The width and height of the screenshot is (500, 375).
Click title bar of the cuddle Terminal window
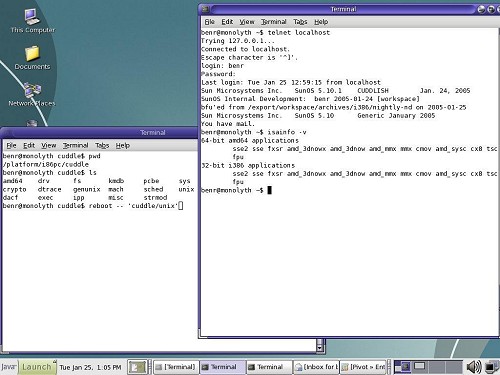[x=100, y=133]
